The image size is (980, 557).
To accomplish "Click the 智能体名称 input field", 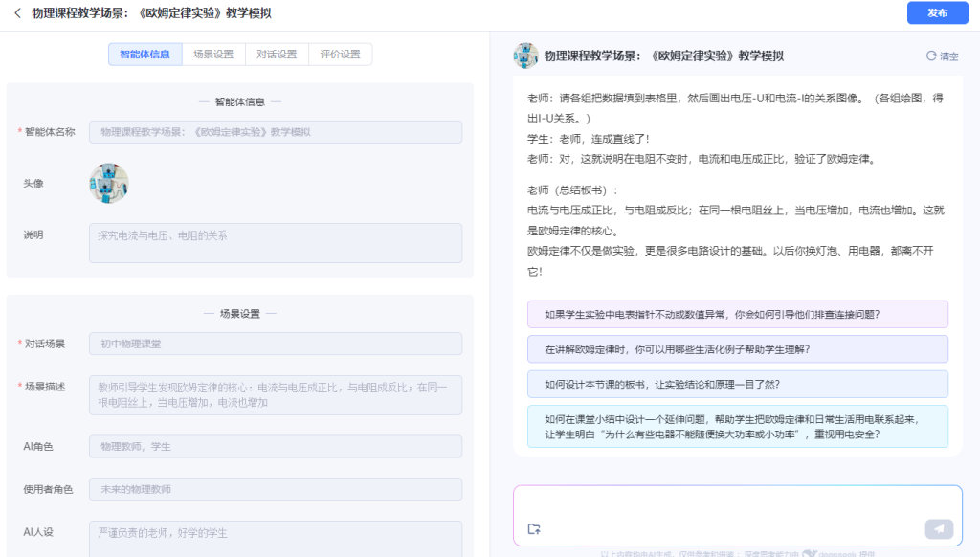I will coord(276,131).
